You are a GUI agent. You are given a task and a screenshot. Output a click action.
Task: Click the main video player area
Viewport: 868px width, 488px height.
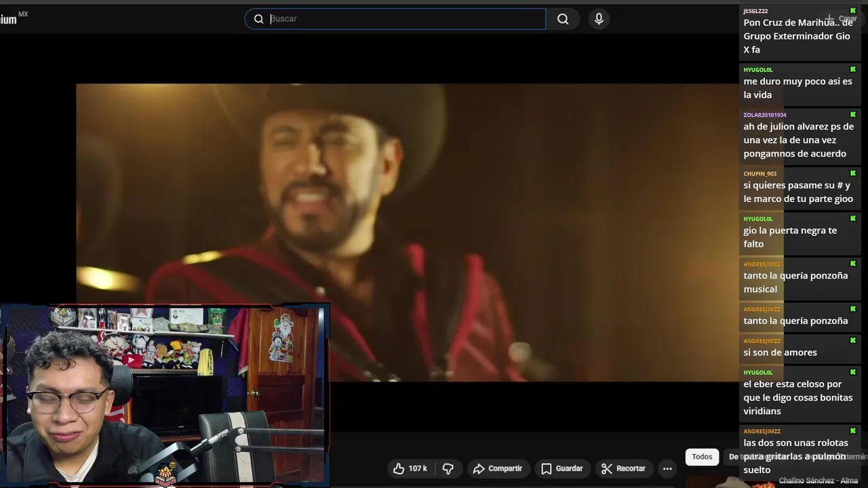click(407, 232)
